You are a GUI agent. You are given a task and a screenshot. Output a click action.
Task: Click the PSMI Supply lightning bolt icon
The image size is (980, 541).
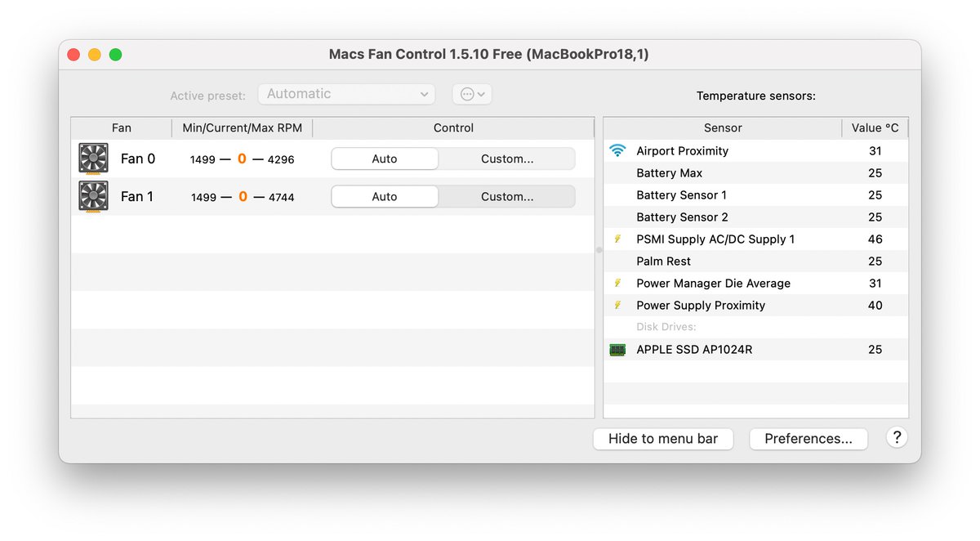pos(617,239)
